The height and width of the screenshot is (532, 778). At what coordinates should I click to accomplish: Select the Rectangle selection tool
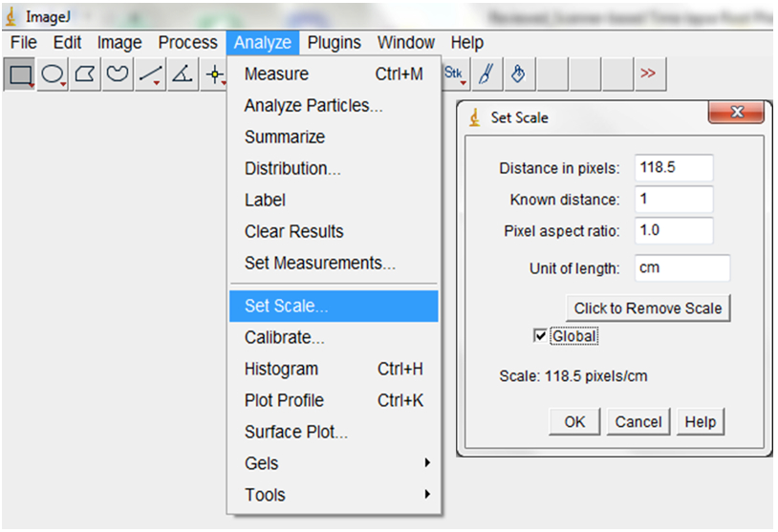coord(19,74)
